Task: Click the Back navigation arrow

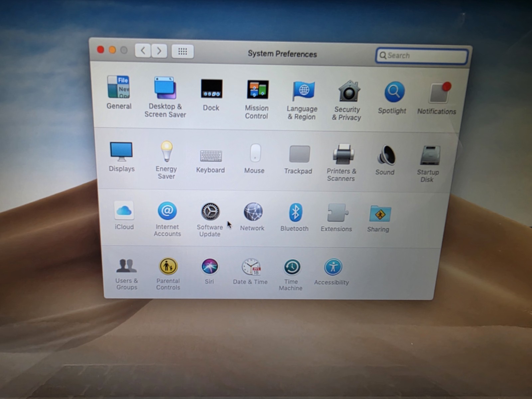Action: click(x=143, y=51)
